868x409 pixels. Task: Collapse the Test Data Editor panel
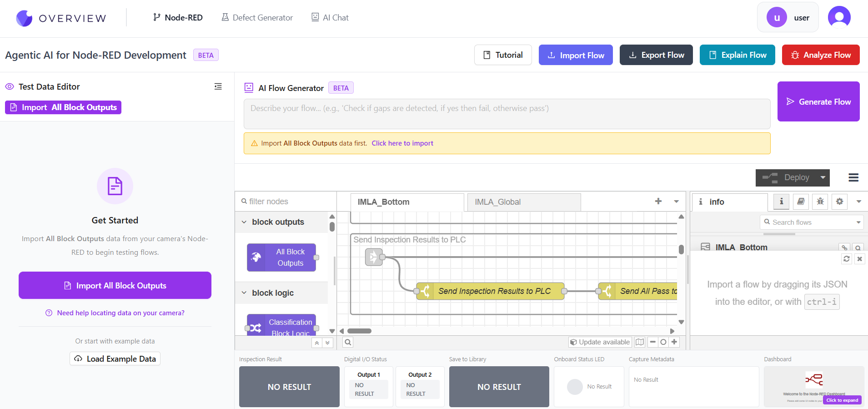[218, 86]
